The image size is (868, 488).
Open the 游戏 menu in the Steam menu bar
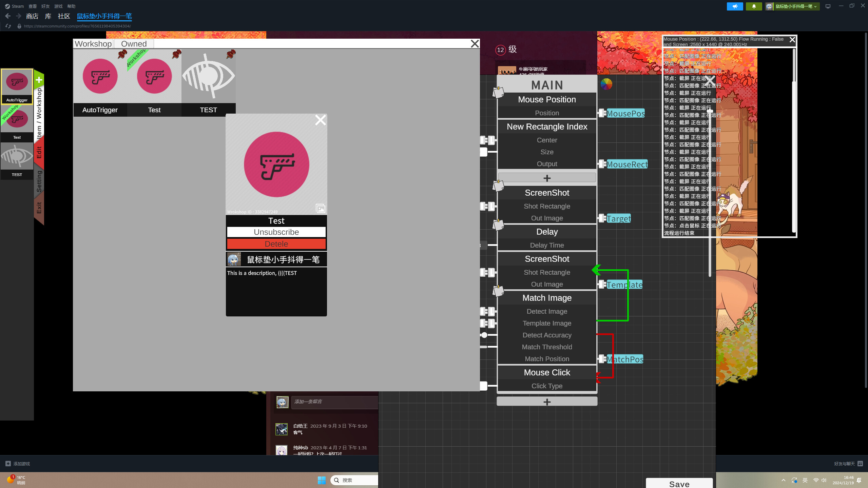[x=58, y=6]
